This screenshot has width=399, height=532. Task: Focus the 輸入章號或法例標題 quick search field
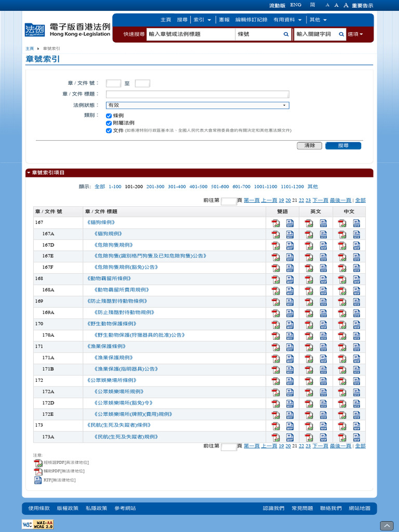click(191, 34)
